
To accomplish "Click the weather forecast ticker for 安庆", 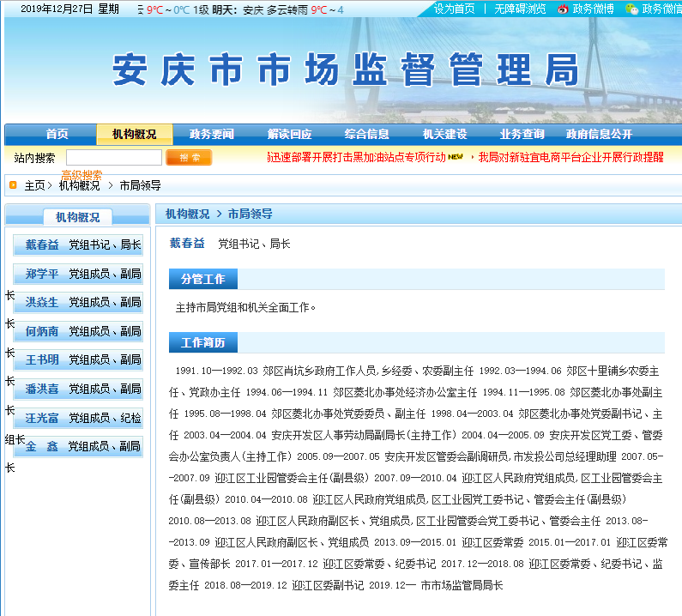I will pyautogui.click(x=240, y=9).
